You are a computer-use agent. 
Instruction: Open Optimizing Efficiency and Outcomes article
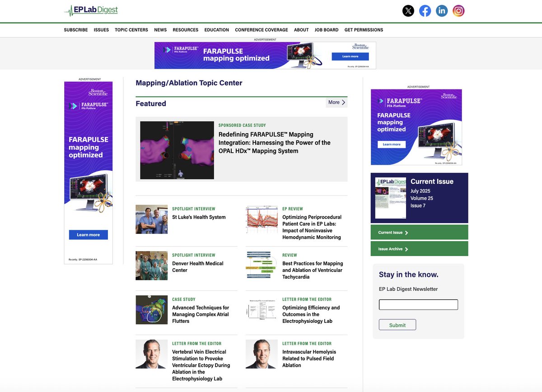click(x=311, y=314)
